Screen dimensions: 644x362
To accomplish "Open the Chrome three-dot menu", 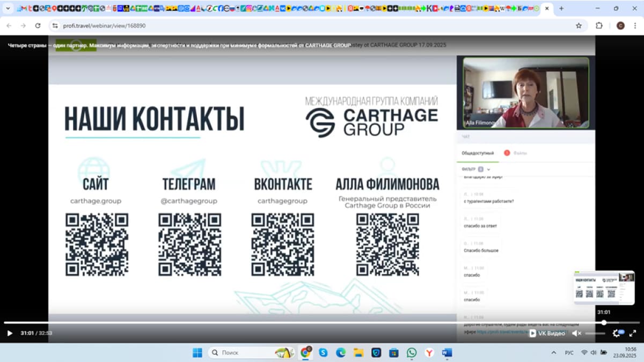I will [636, 25].
